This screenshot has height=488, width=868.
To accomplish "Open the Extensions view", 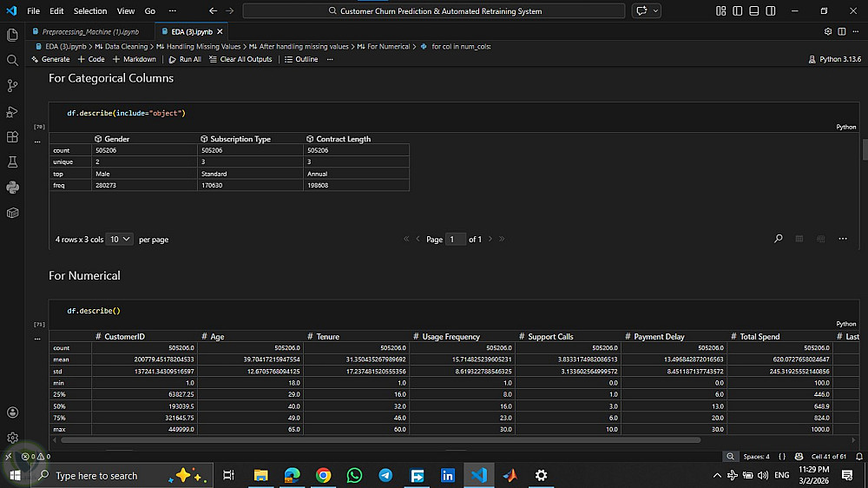I will [12, 137].
